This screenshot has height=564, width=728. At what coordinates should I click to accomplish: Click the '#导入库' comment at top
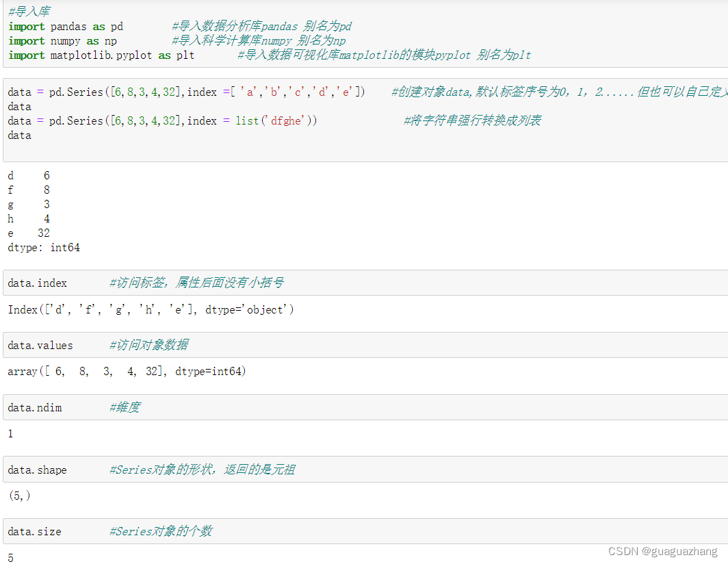coord(29,12)
